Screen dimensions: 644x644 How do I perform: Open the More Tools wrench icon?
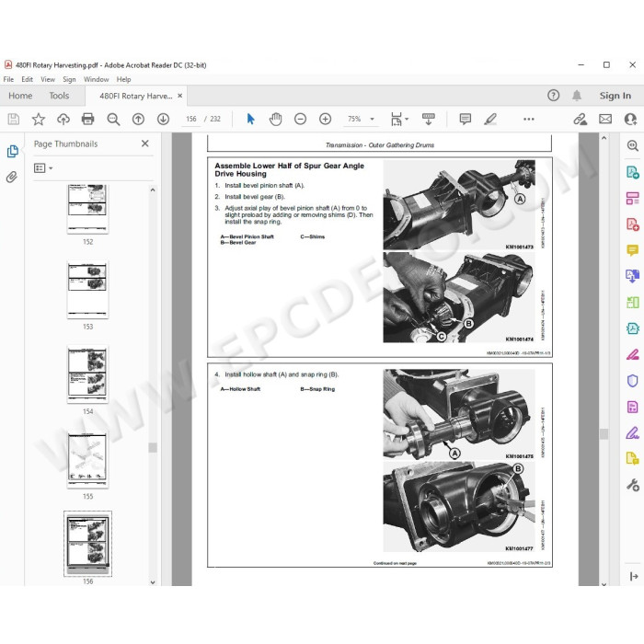click(x=633, y=485)
